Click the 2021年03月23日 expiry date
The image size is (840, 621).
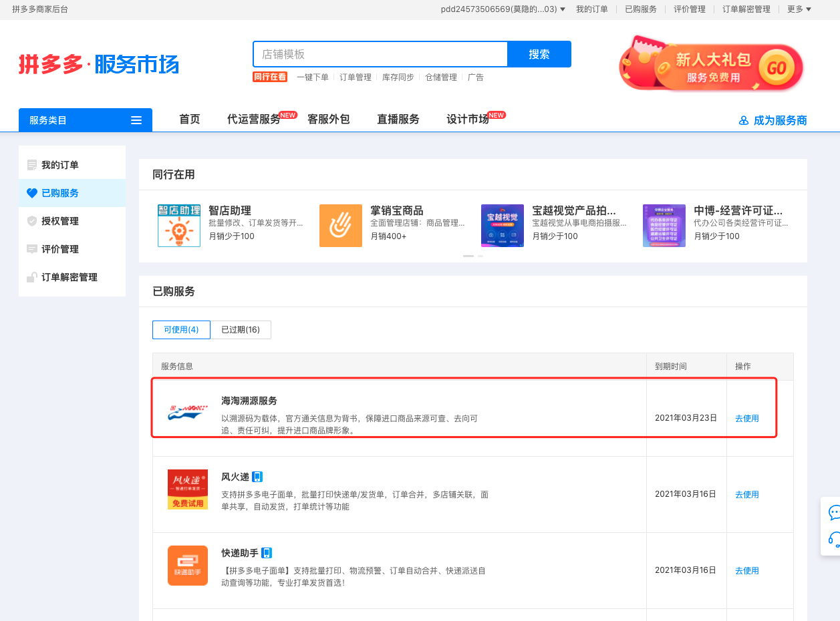(x=686, y=418)
